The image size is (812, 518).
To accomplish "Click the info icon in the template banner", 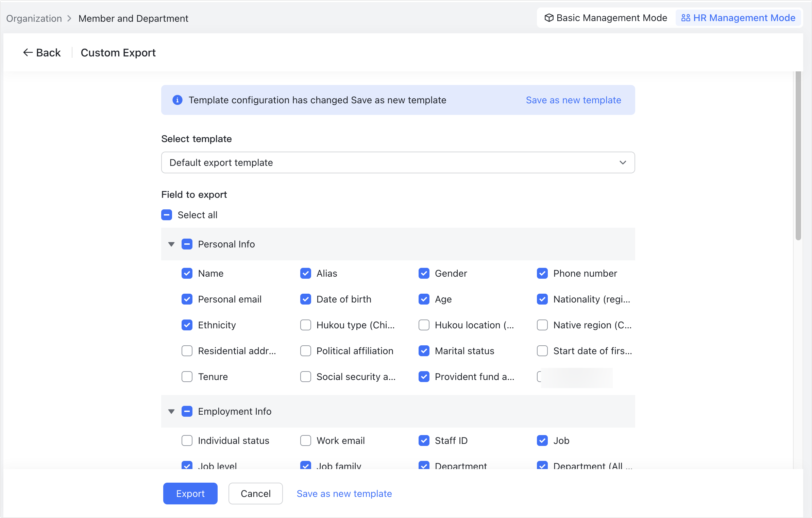I will click(x=177, y=100).
